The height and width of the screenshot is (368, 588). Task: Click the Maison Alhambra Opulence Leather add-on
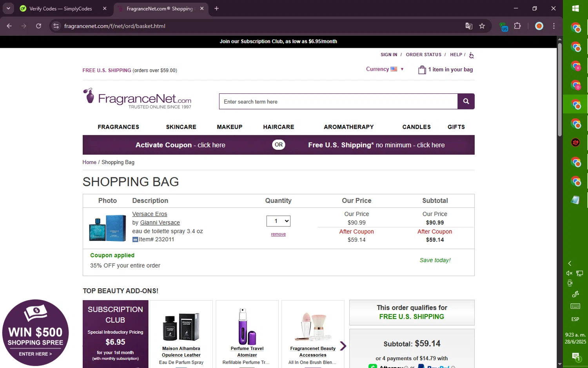pos(181,334)
